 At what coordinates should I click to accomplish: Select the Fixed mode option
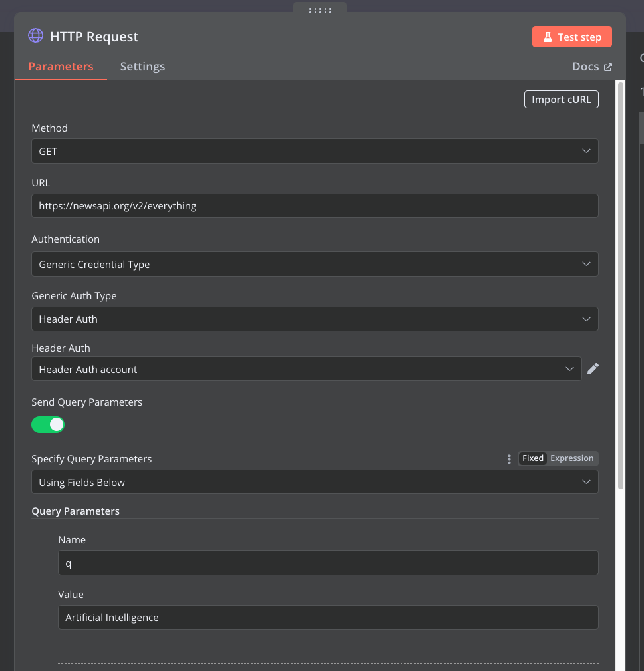click(x=533, y=458)
